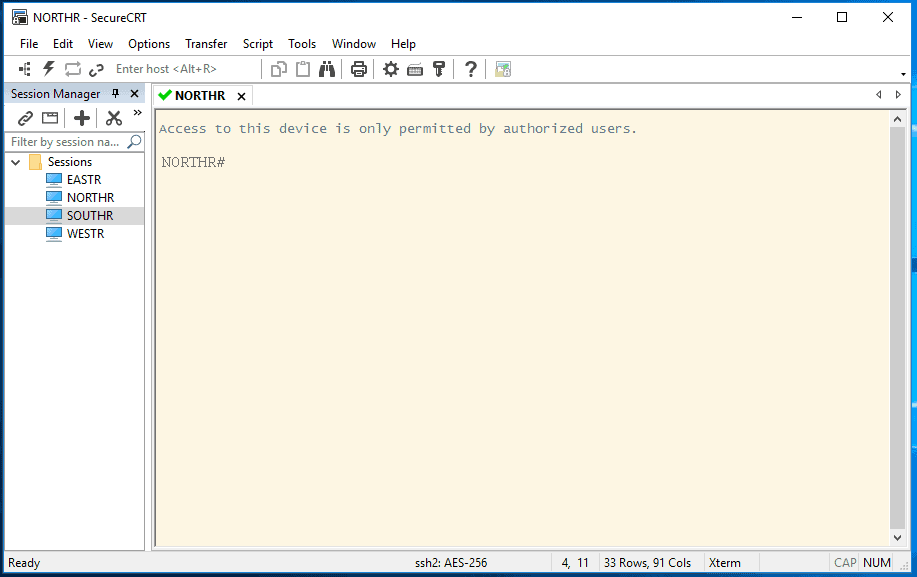Click the Print icon
Image resolution: width=917 pixels, height=577 pixels.
[358, 69]
